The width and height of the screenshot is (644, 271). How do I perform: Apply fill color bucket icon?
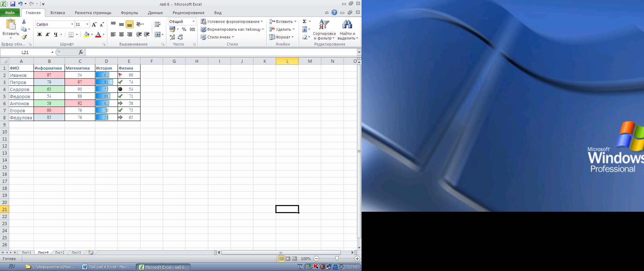click(x=87, y=35)
